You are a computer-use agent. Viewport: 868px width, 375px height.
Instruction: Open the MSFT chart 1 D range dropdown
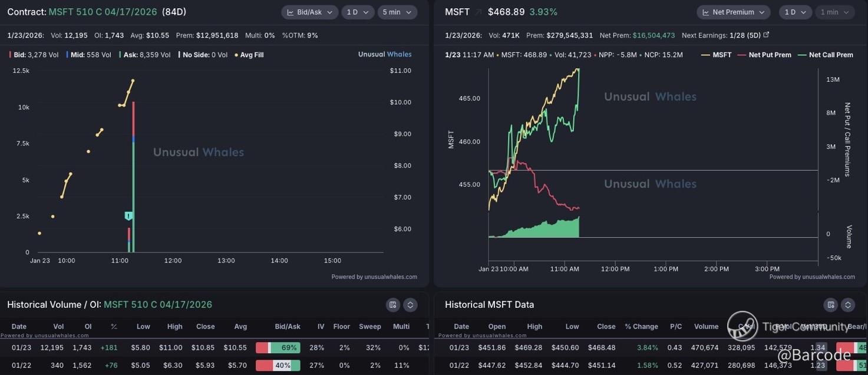[x=795, y=12]
